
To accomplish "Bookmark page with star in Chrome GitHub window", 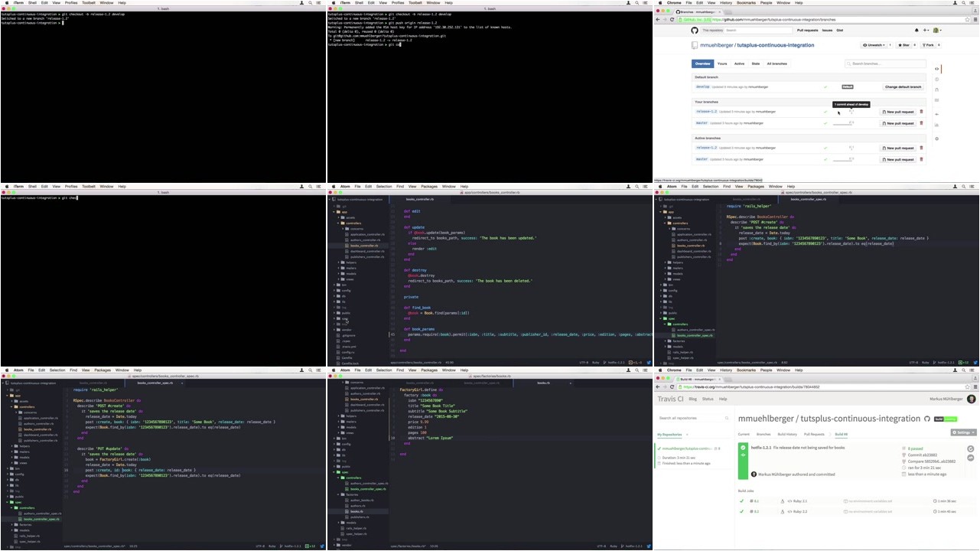I will click(x=968, y=19).
